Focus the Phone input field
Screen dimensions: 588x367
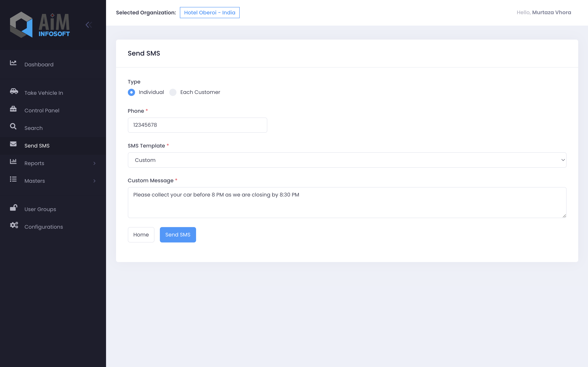197,125
